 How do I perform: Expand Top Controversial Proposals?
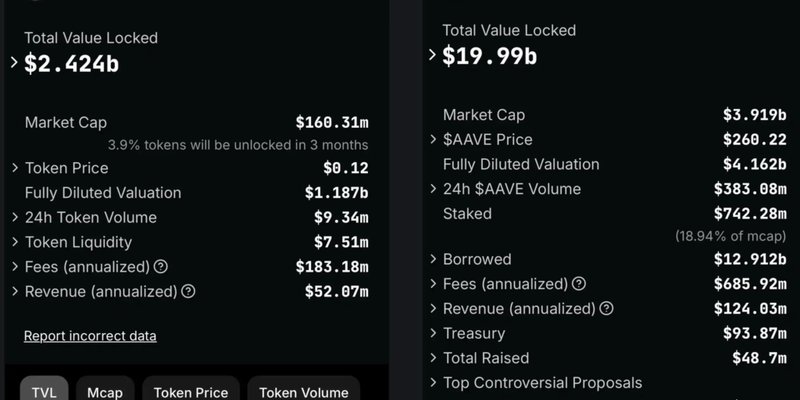point(536,383)
